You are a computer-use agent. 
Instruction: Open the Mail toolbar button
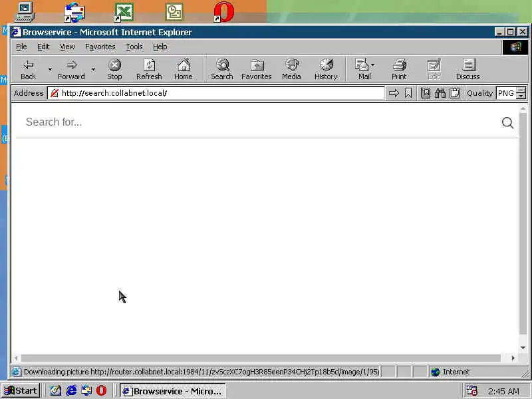click(x=364, y=70)
